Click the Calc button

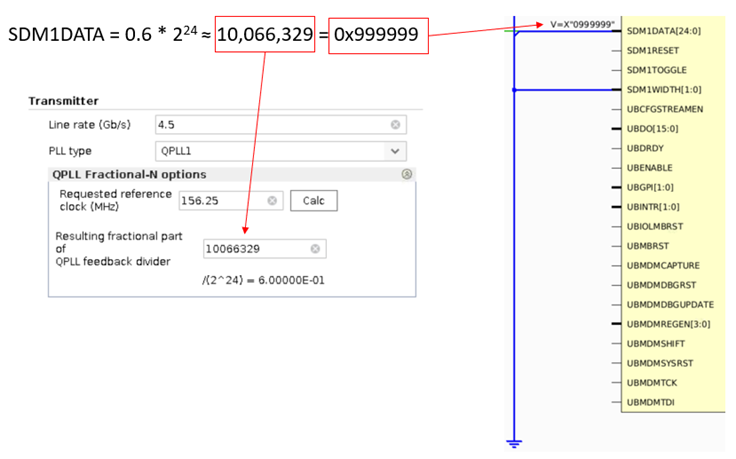(314, 200)
